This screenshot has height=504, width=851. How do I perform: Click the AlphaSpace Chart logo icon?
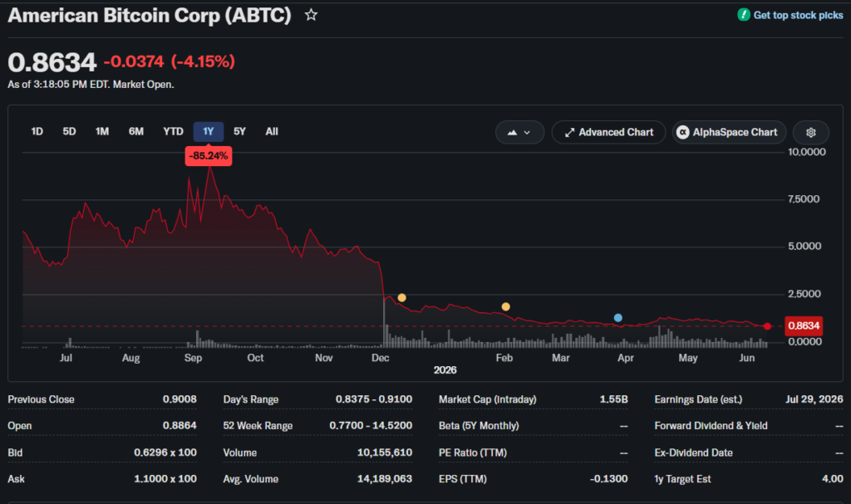coord(683,132)
